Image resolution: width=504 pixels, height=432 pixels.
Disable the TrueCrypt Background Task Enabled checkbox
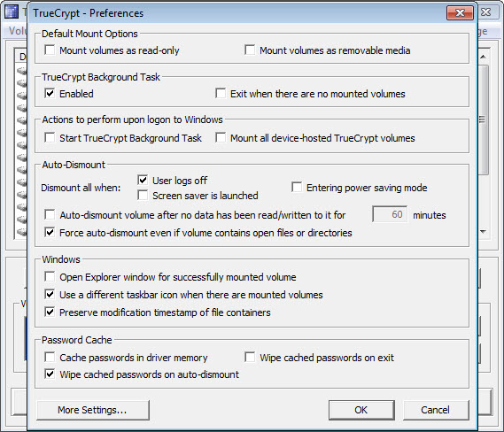click(50, 94)
